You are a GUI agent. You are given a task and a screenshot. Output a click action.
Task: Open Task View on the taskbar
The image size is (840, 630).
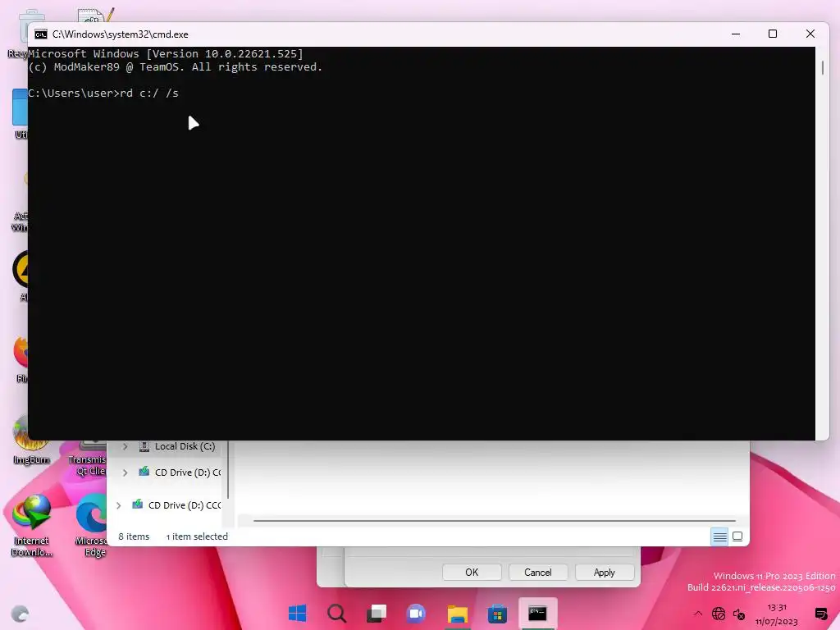coord(377,613)
